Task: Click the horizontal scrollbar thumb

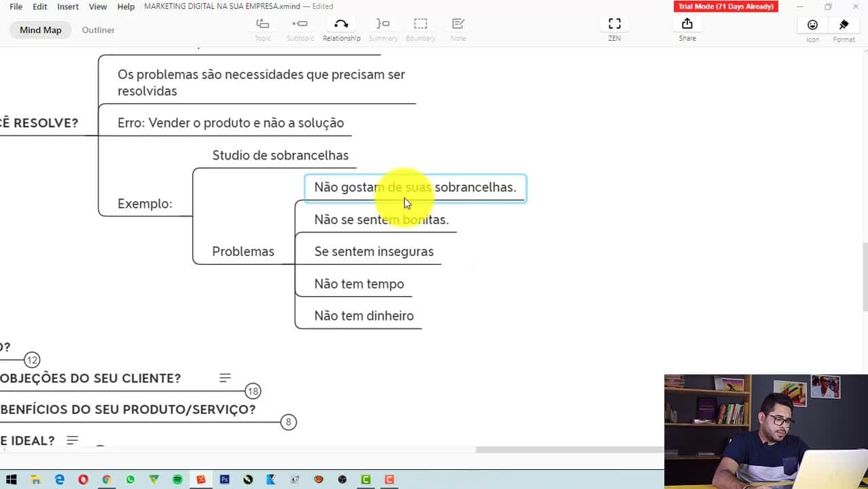Action: click(569, 450)
